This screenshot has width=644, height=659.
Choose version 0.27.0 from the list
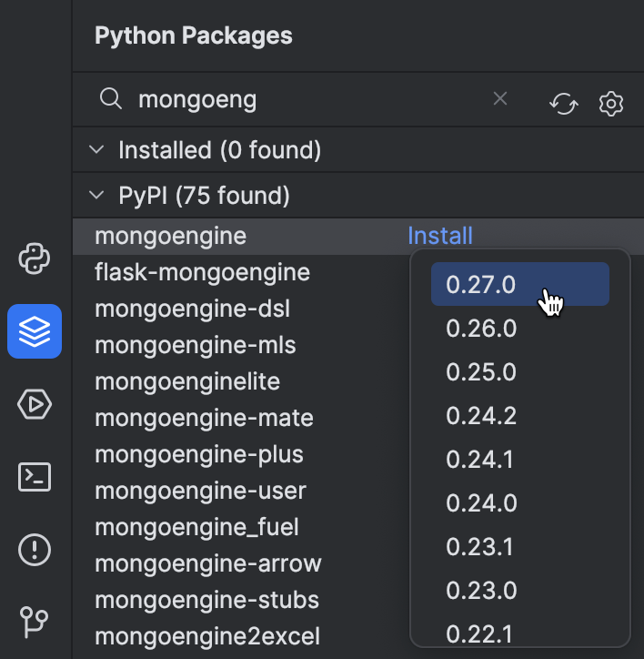pos(520,284)
